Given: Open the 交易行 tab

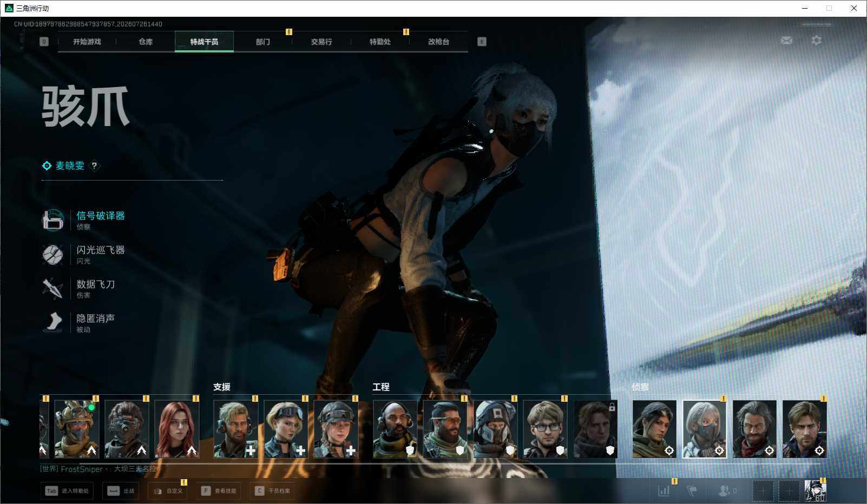Looking at the screenshot, I should coord(321,42).
